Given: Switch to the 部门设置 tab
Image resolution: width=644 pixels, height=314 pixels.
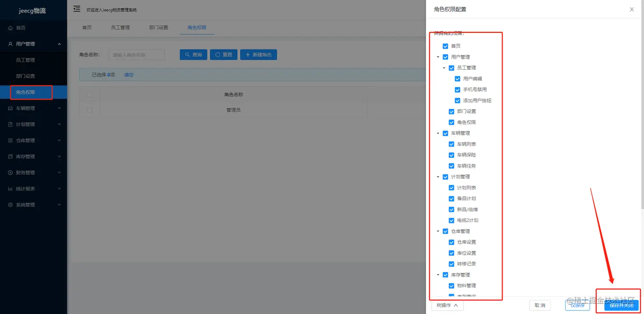Looking at the screenshot, I should (158, 28).
